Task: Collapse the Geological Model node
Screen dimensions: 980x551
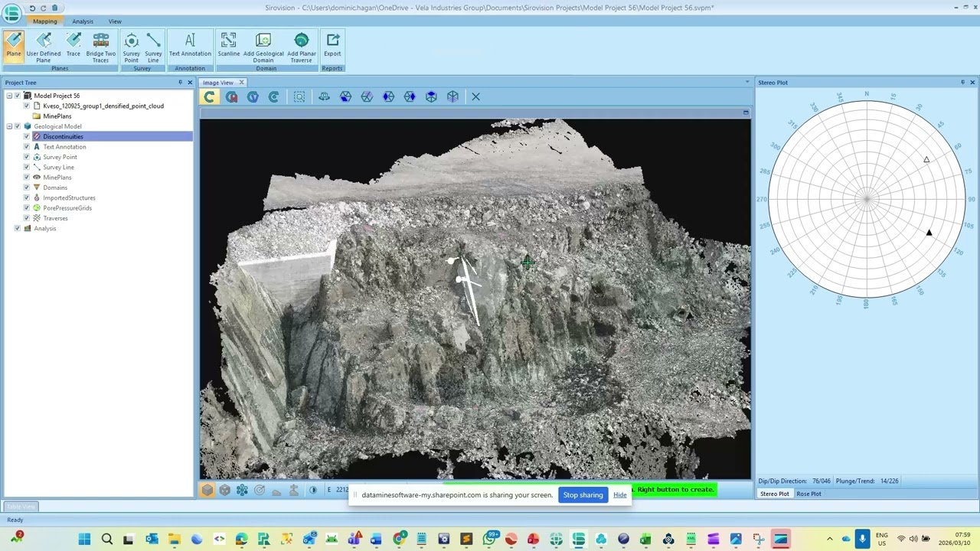Action: pos(9,126)
